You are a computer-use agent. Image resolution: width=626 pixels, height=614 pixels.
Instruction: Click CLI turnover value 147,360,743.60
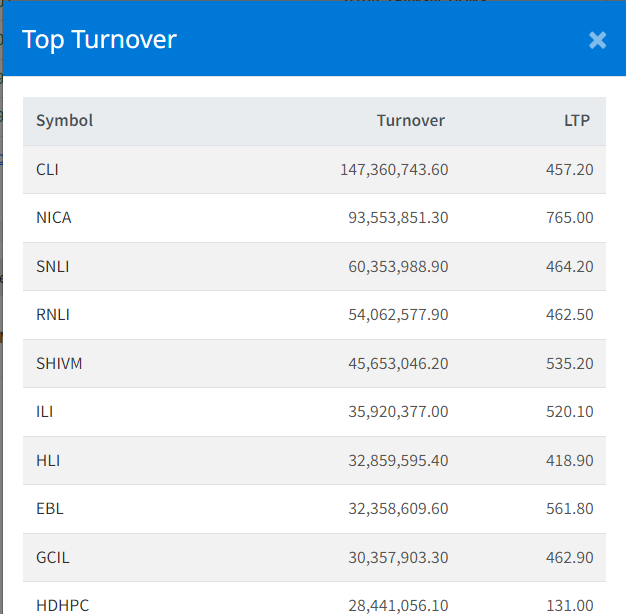tap(394, 170)
